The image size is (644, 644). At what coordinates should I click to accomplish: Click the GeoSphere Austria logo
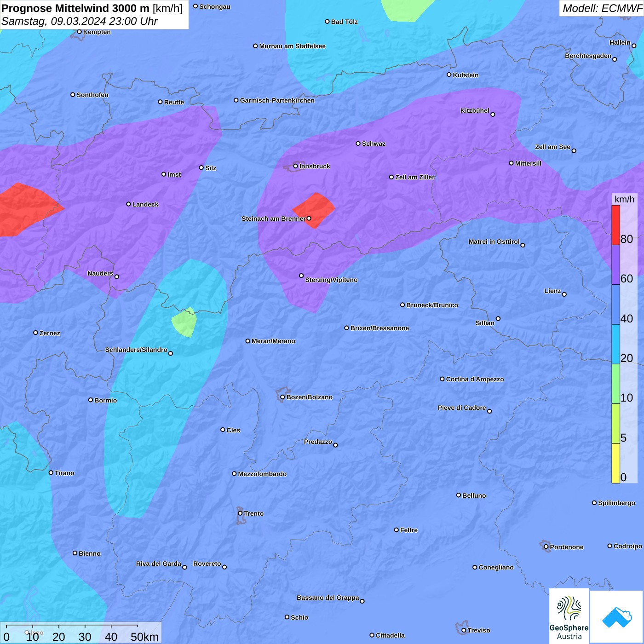point(569,616)
